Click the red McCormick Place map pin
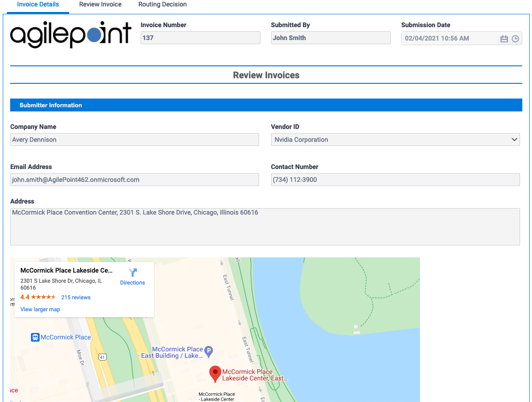Viewport: 532px width, 402px height. (215, 374)
